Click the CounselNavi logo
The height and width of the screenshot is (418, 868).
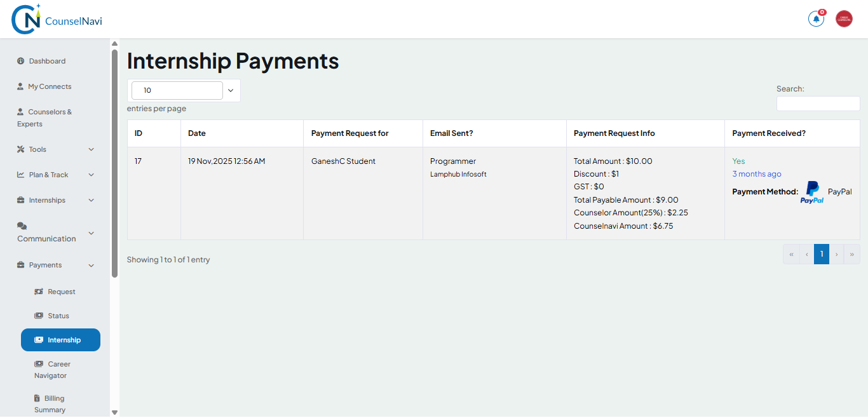57,18
